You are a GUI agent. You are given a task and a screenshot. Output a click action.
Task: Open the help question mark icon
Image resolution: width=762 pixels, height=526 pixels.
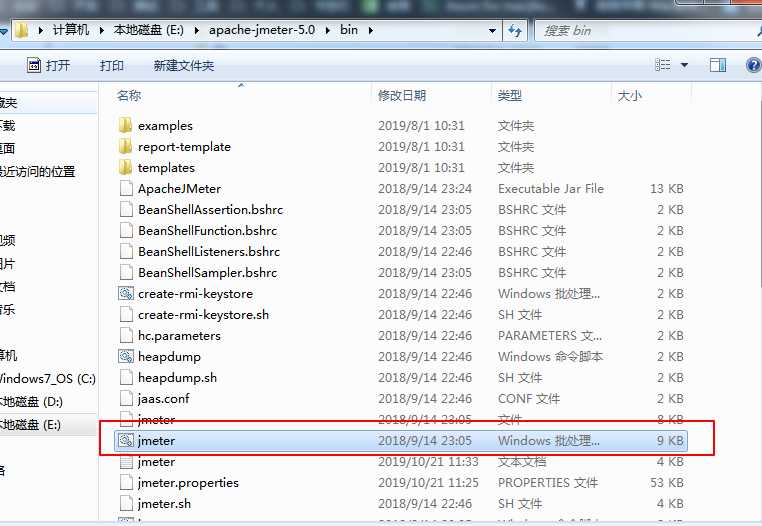(753, 65)
